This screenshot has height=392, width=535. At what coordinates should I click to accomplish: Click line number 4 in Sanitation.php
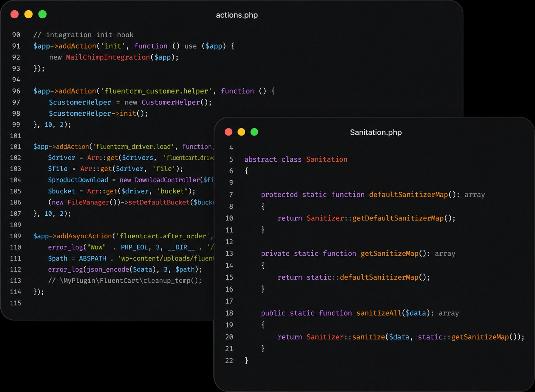coord(231,147)
